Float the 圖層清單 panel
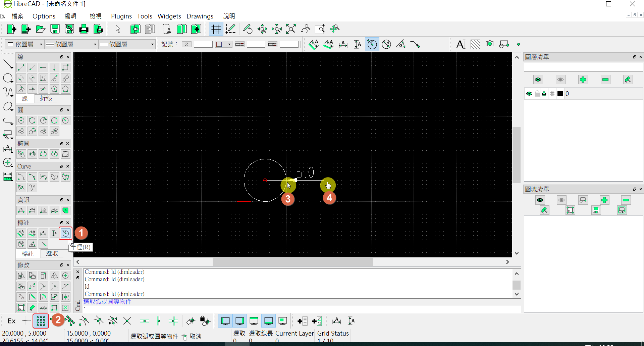 pos(635,57)
